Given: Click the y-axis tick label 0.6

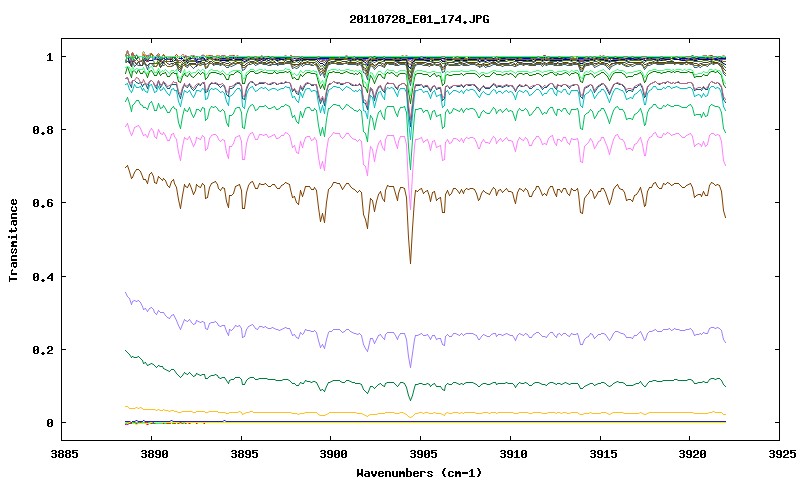Looking at the screenshot, I should point(43,203).
